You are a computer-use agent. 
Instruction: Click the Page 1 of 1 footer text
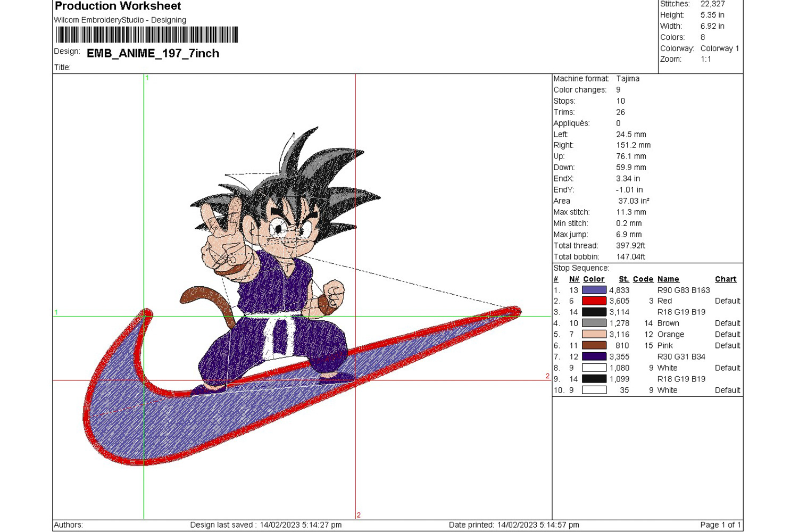720,525
